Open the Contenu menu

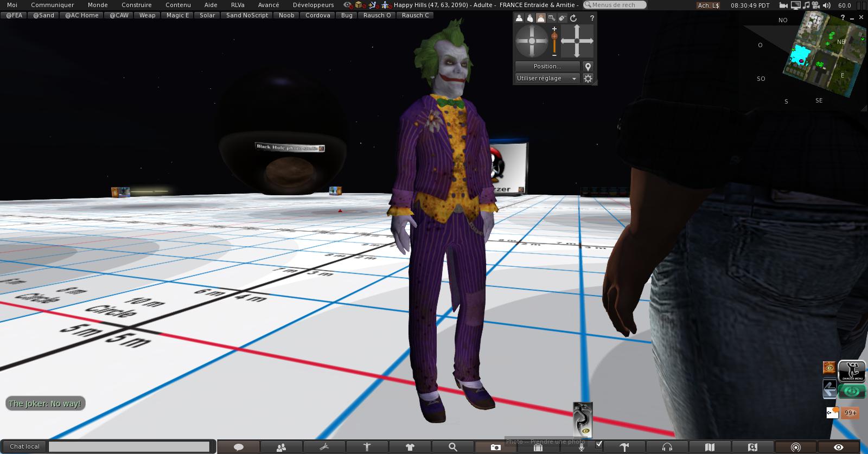[x=178, y=5]
